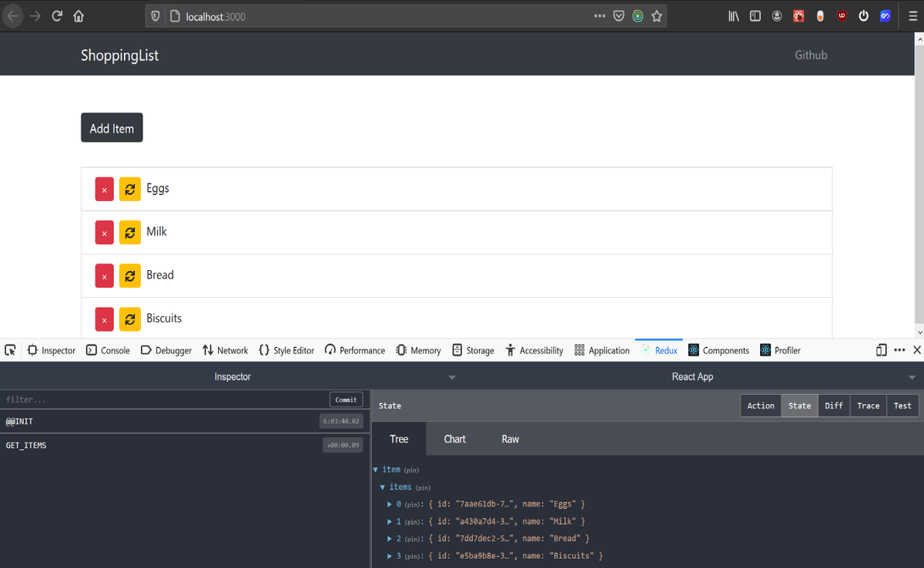The width and height of the screenshot is (924, 568).
Task: Click the yellow refresh icon for Milk
Action: [x=130, y=232]
